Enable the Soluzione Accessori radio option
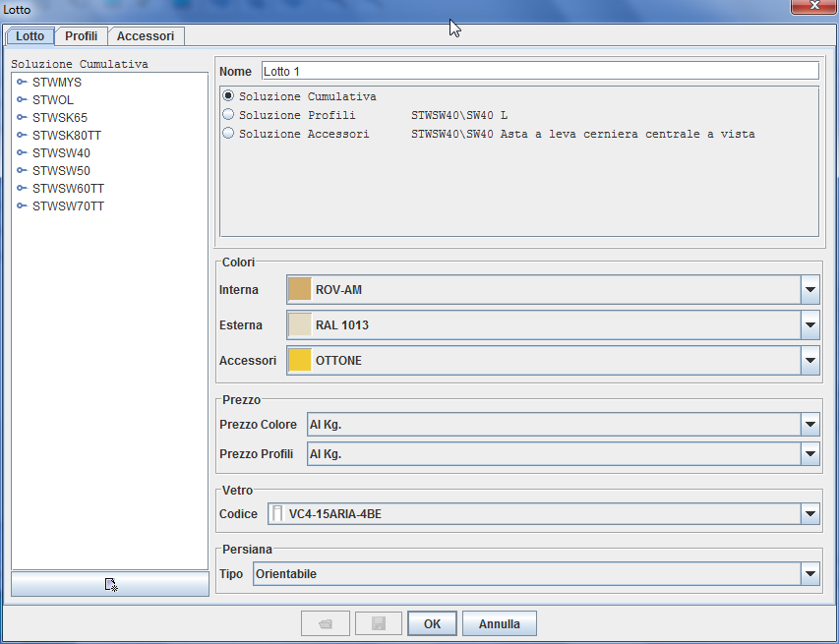The width and height of the screenshot is (839, 644). click(228, 134)
